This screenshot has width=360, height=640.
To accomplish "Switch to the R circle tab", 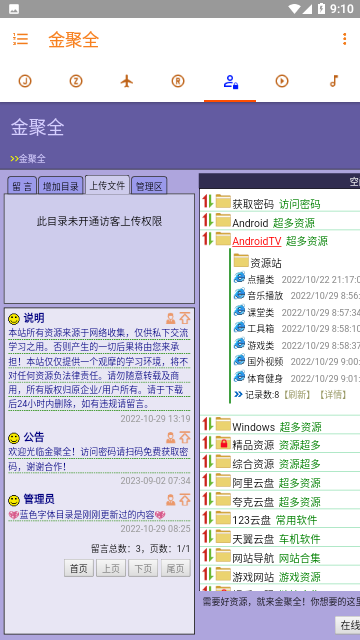I will tap(178, 81).
